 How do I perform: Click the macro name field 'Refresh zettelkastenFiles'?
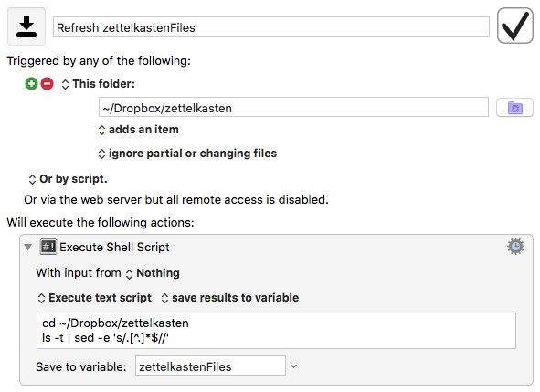click(x=271, y=26)
